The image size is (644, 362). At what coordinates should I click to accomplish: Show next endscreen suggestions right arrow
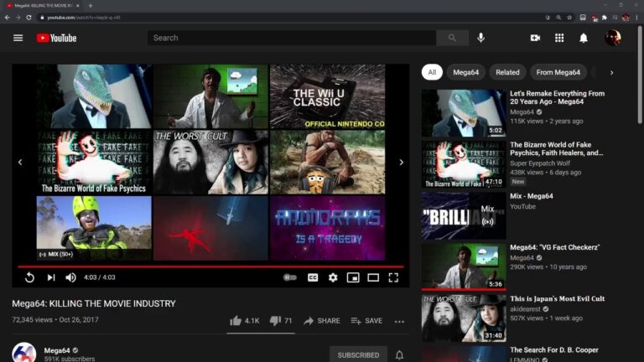pos(402,162)
